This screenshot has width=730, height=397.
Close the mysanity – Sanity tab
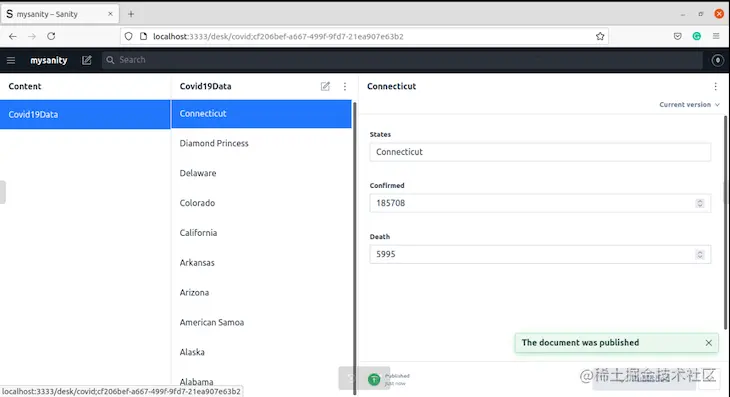[110, 14]
